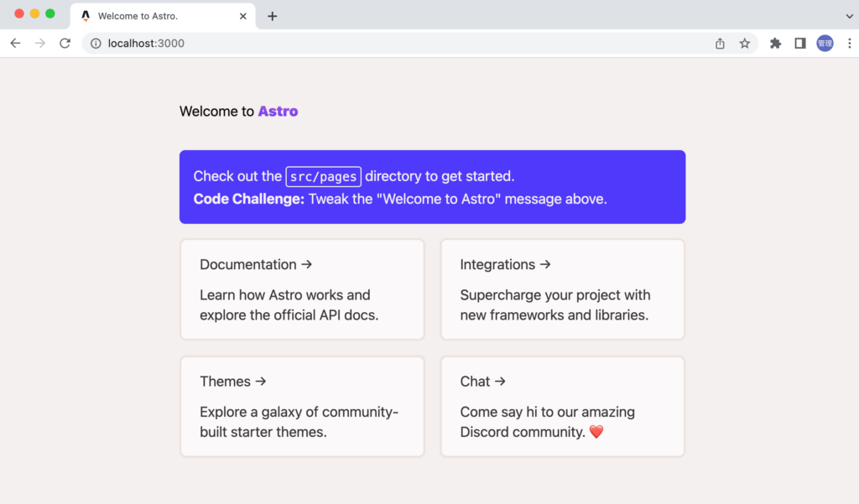Open the browser profile avatar icon
The image size is (859, 504).
[825, 43]
